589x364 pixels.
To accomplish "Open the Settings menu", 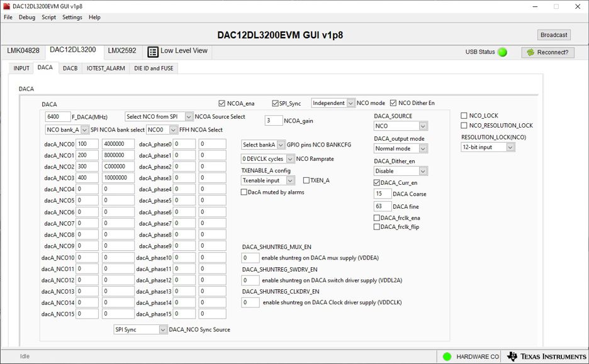I will [x=72, y=17].
